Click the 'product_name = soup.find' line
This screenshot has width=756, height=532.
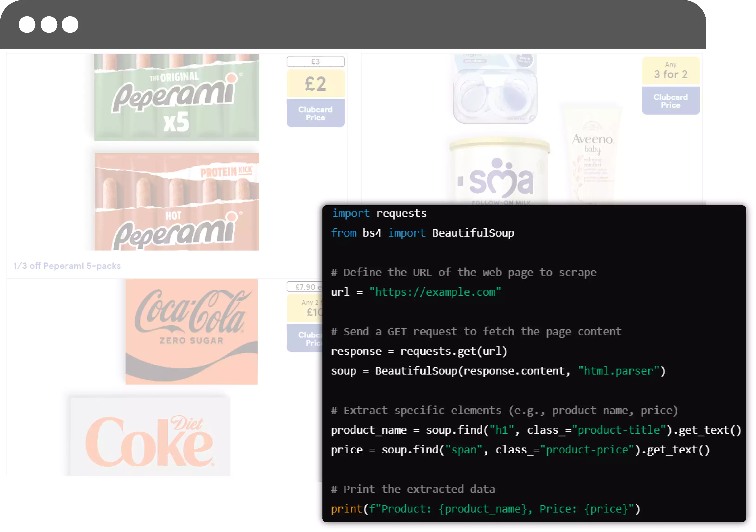pyautogui.click(x=536, y=430)
